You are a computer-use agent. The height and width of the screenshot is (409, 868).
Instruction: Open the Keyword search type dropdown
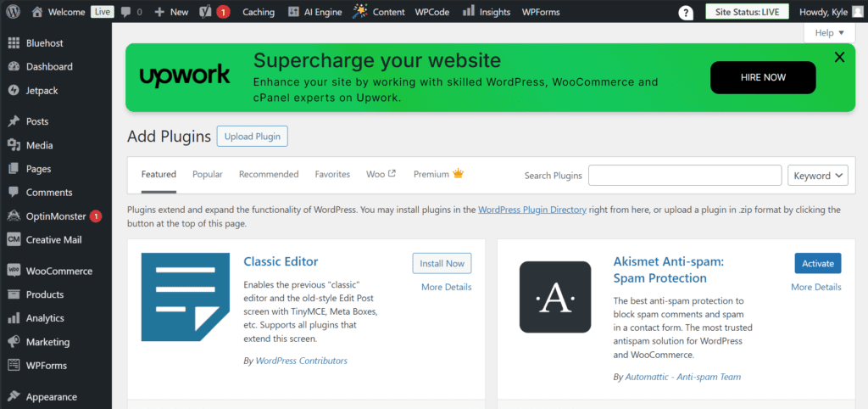[818, 176]
